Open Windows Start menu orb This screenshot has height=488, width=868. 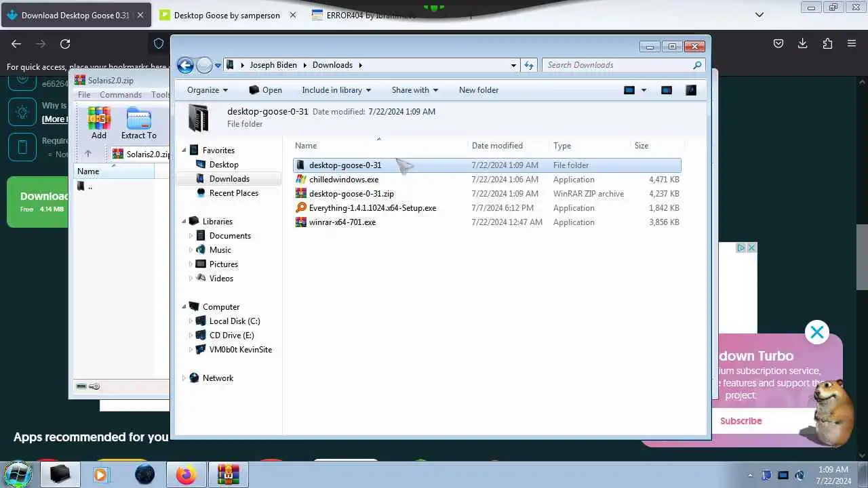(18, 473)
